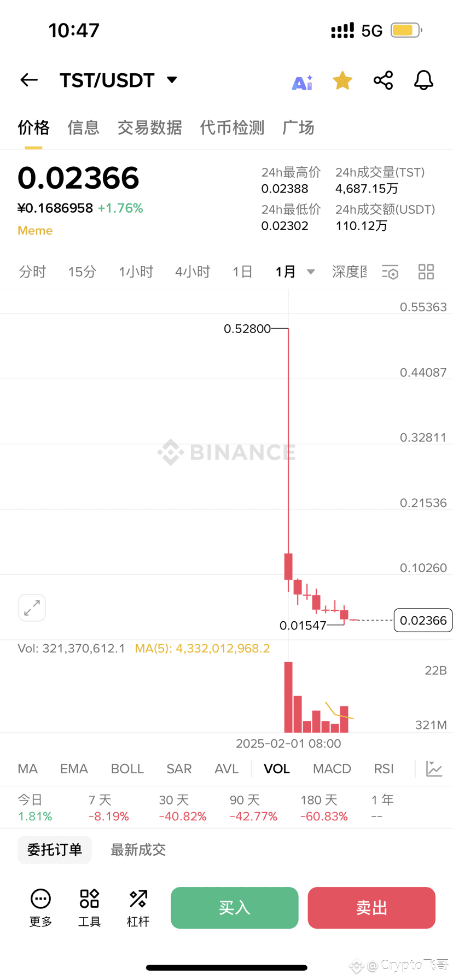Viewport: 453px width, 980px height.
Task: Toggle the MACD indicator
Action: click(332, 769)
